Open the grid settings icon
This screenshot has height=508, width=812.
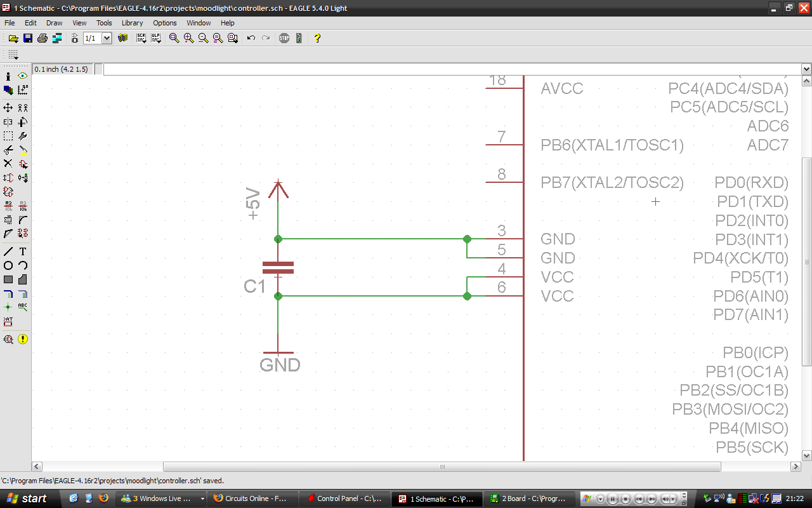coord(13,55)
